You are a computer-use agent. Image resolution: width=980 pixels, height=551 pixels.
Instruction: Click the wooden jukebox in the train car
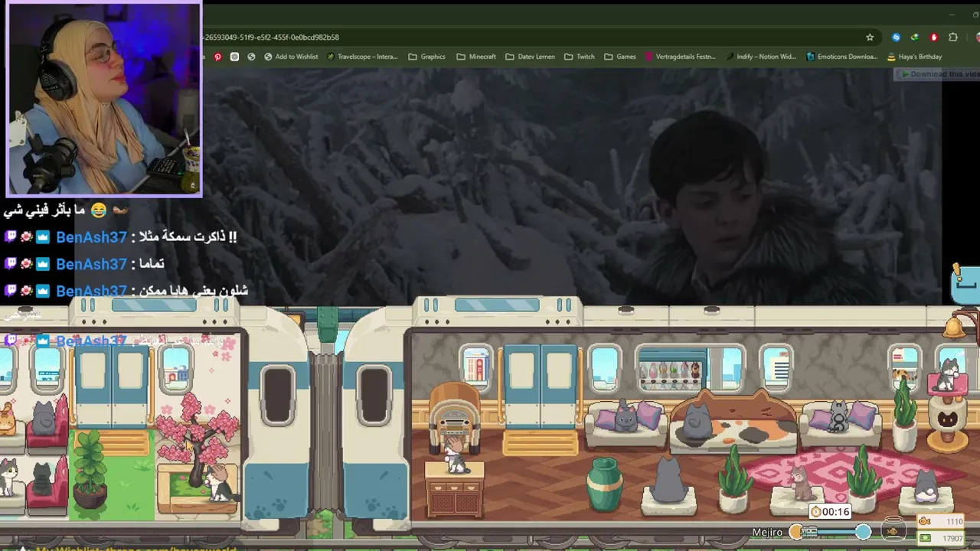pos(456,417)
